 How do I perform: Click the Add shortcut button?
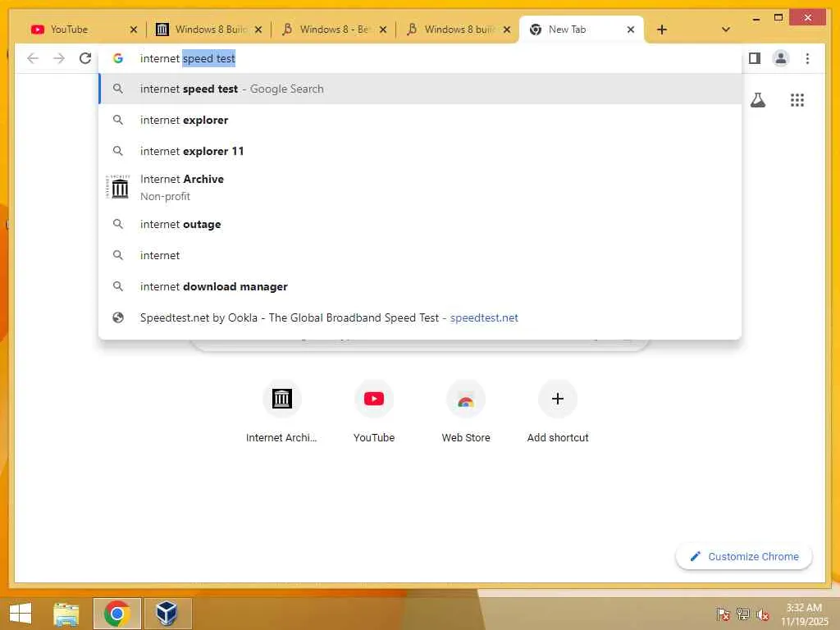[x=558, y=412]
